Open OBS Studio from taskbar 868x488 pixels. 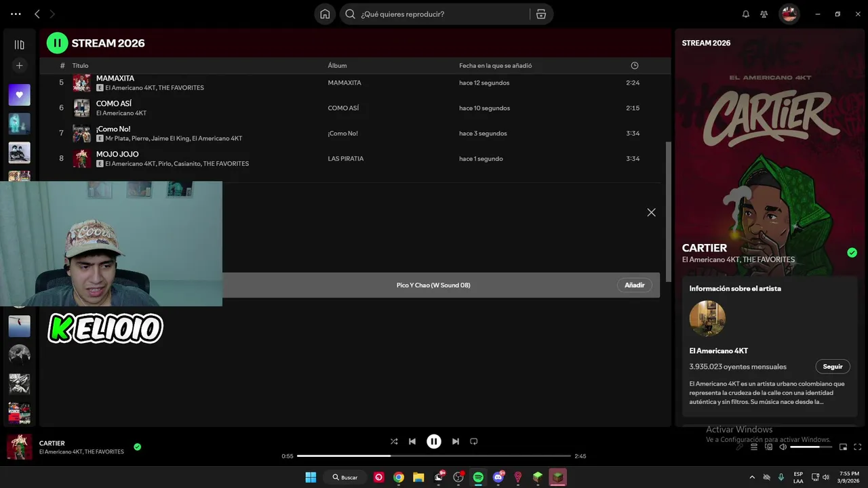tap(458, 477)
